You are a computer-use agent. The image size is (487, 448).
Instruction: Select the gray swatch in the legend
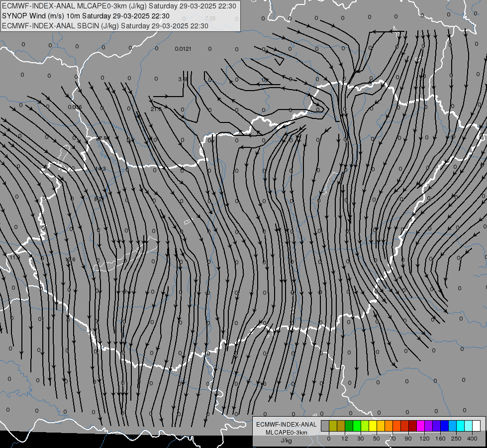coord(325,426)
